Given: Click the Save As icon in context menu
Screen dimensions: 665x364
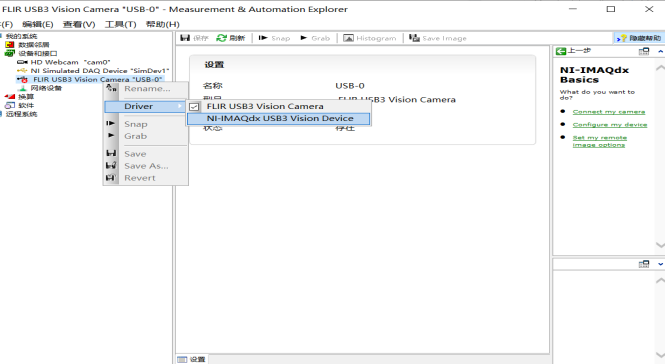Looking at the screenshot, I should tap(111, 165).
